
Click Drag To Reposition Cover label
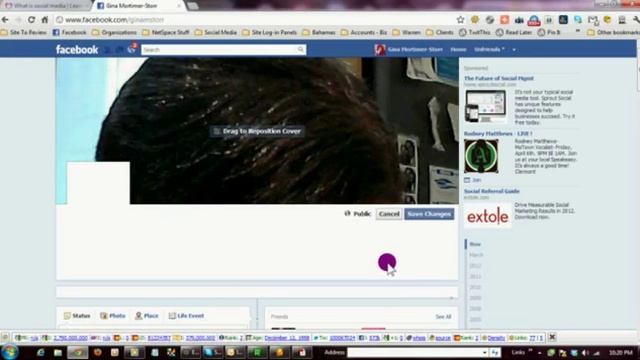(x=257, y=131)
